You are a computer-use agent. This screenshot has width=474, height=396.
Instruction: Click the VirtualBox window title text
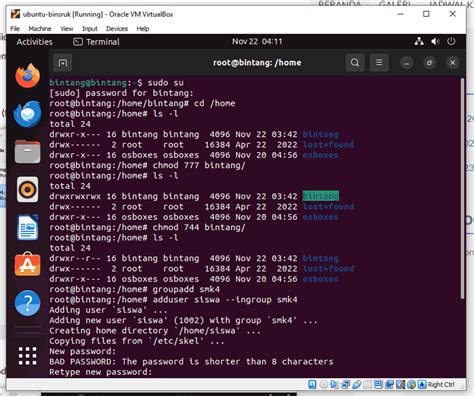[98, 14]
